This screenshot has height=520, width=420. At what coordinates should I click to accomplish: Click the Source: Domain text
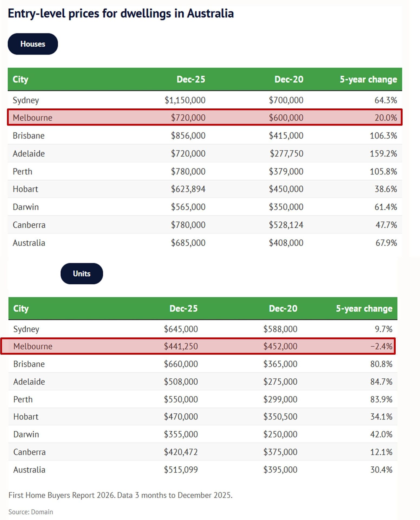click(x=31, y=512)
